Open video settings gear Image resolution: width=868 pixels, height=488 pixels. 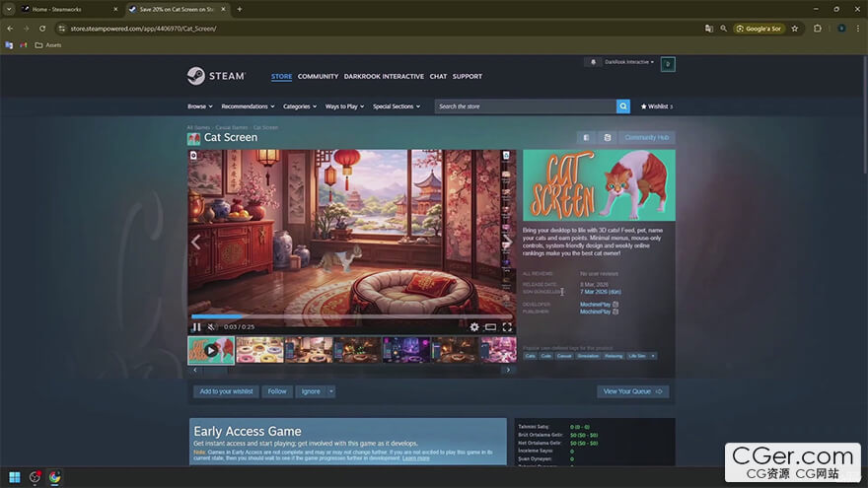point(474,327)
